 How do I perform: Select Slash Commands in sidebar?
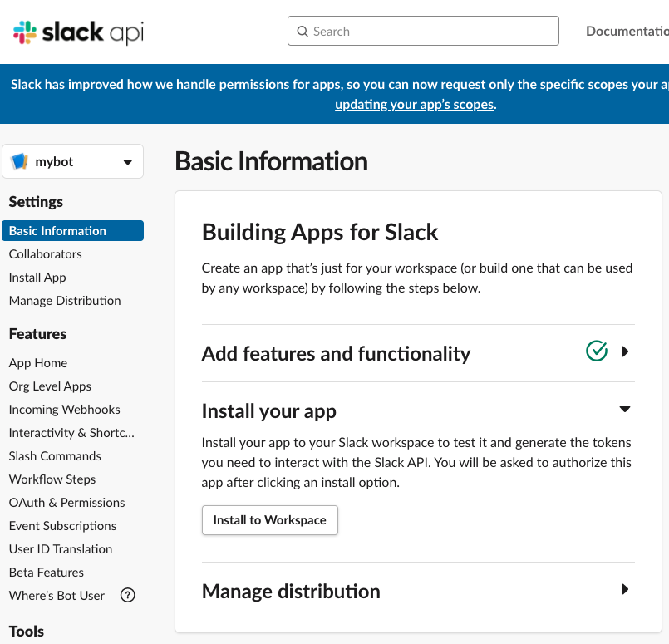coord(55,456)
